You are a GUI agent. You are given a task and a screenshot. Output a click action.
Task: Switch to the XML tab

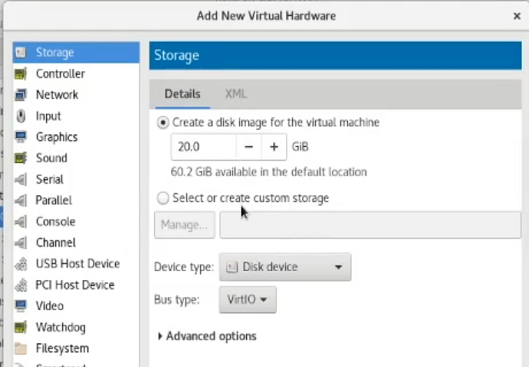(x=236, y=94)
